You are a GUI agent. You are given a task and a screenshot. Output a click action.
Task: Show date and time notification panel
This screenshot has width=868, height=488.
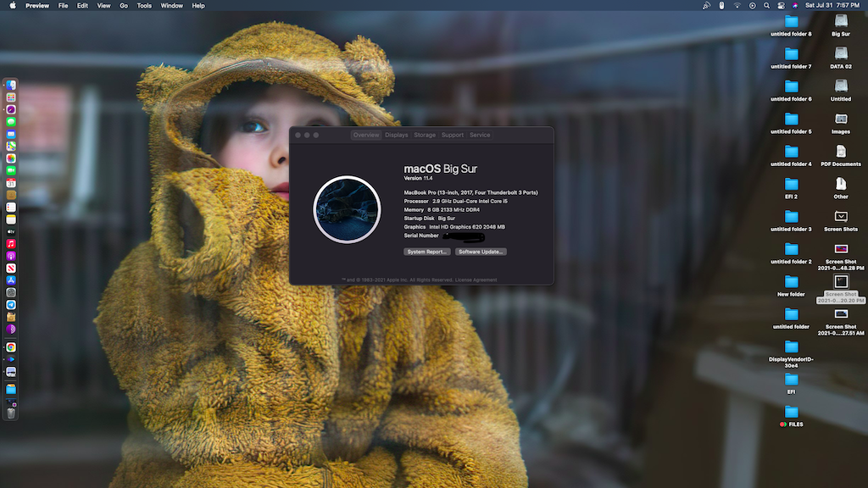click(x=832, y=6)
